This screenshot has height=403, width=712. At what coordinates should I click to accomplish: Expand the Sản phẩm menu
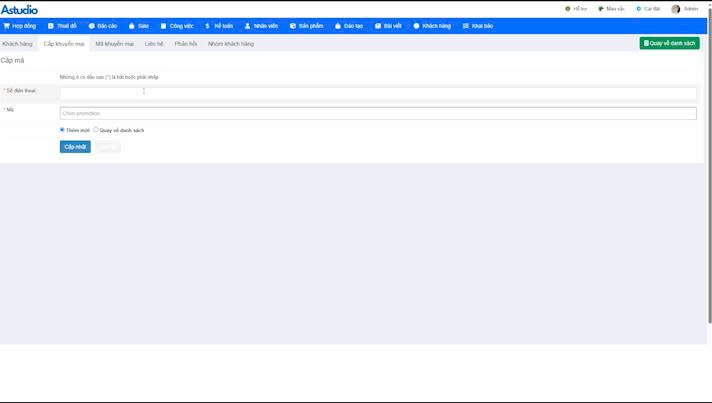[x=306, y=26]
